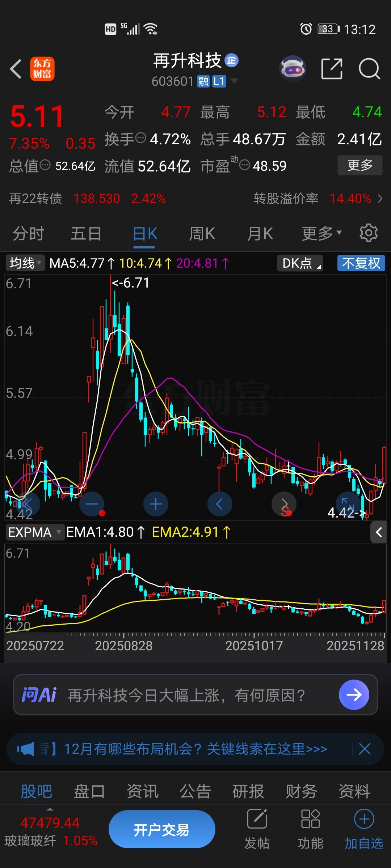Open the 财务 tab
This screenshot has height=868, width=391.
[x=301, y=791]
